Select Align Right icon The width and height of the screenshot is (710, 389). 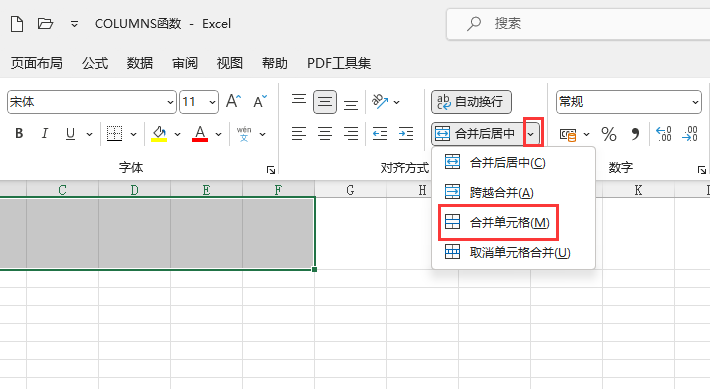coord(351,134)
